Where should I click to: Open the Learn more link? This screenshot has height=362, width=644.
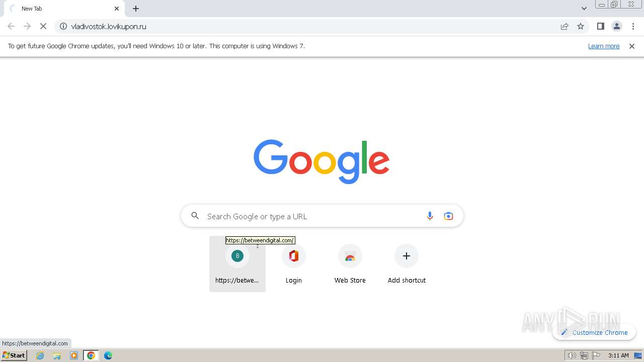(x=604, y=46)
